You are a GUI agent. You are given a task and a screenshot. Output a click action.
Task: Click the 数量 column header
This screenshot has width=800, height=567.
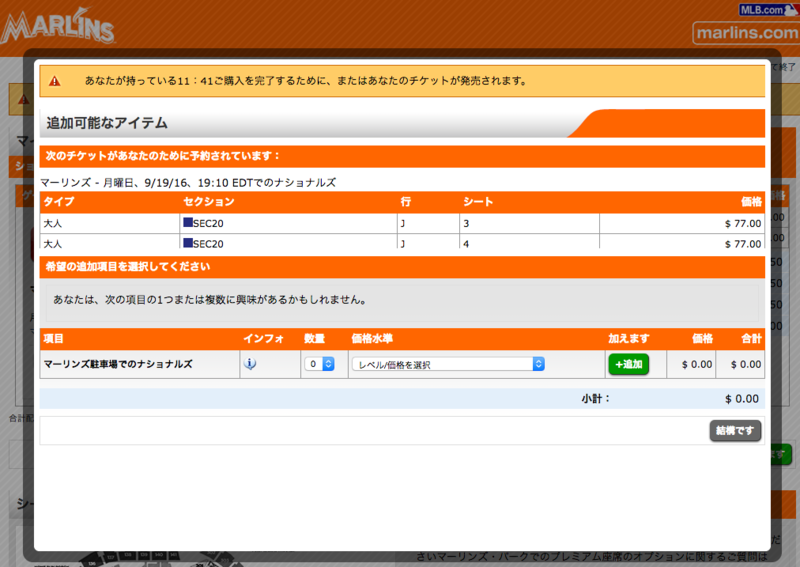314,339
